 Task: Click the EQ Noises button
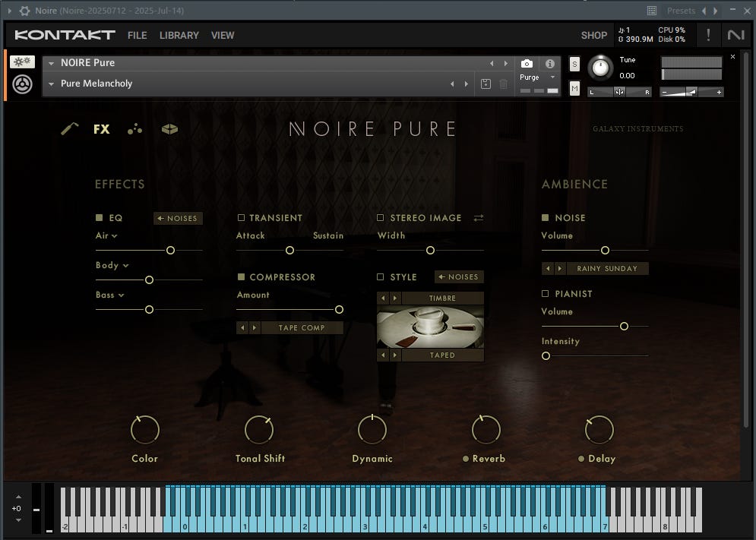pos(178,219)
